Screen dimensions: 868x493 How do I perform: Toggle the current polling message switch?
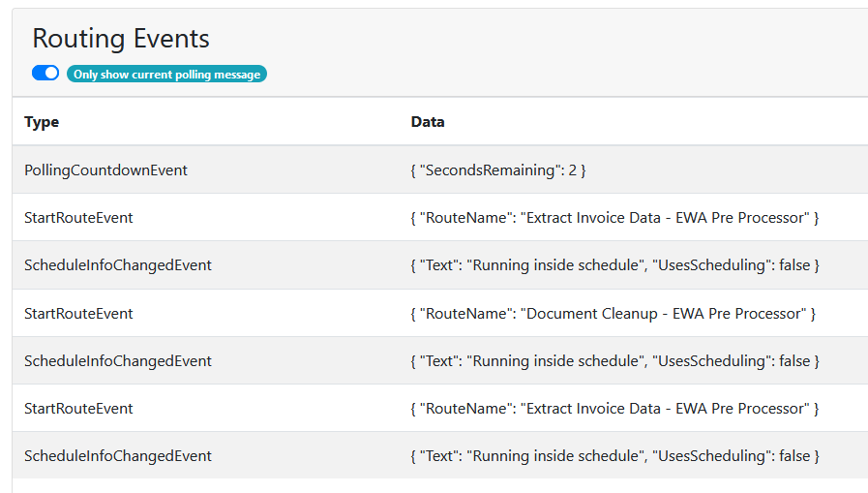pos(45,74)
